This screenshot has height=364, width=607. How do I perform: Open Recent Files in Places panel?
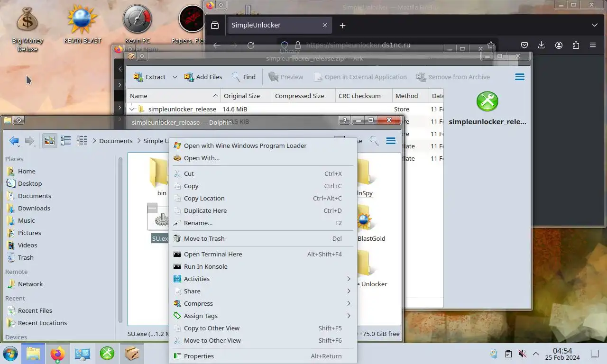tap(59, 310)
